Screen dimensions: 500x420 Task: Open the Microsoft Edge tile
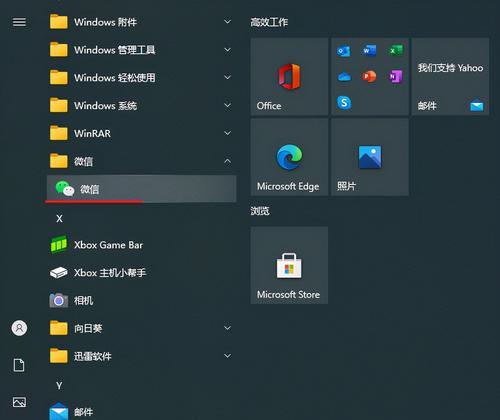289,157
